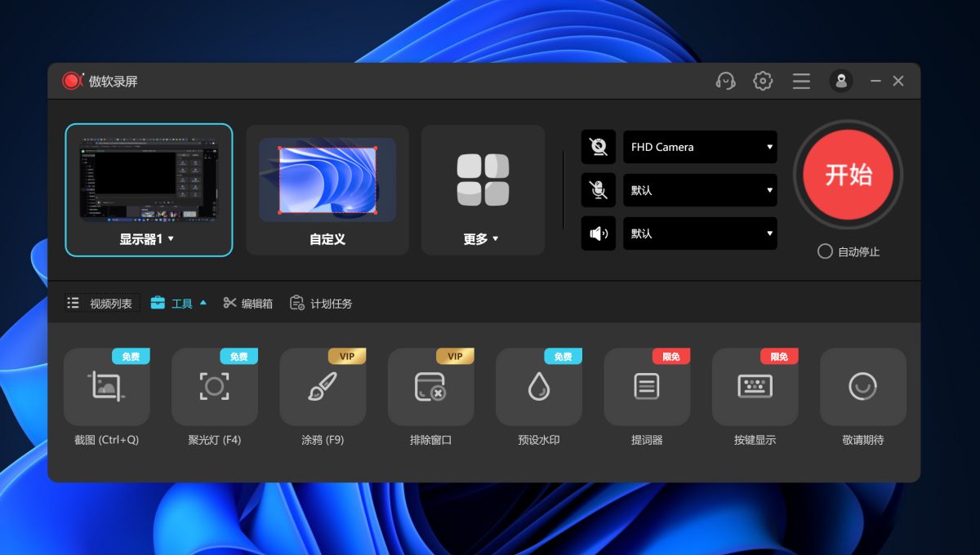
Task: Switch to the 视频列表 tab
Action: 103,304
